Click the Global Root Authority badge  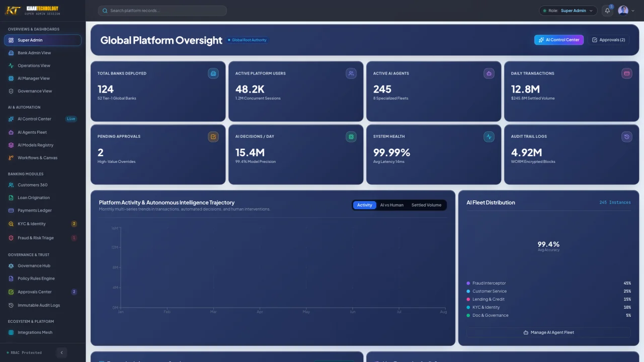click(247, 40)
